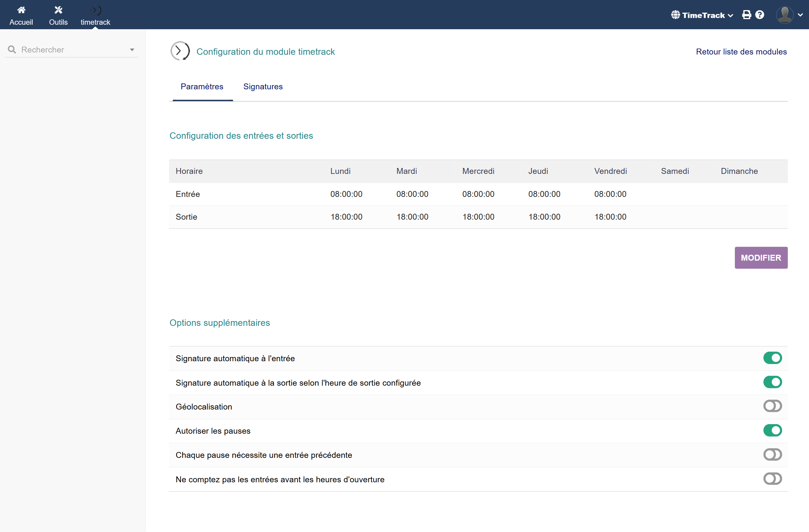
Task: Click the timetrack logo beside the configuration title
Action: [x=180, y=51]
